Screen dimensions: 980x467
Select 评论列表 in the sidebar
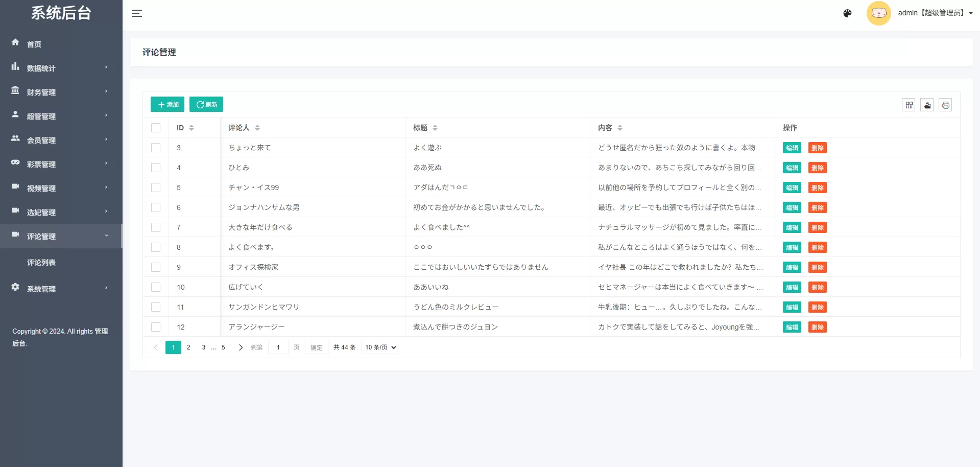[x=41, y=262]
